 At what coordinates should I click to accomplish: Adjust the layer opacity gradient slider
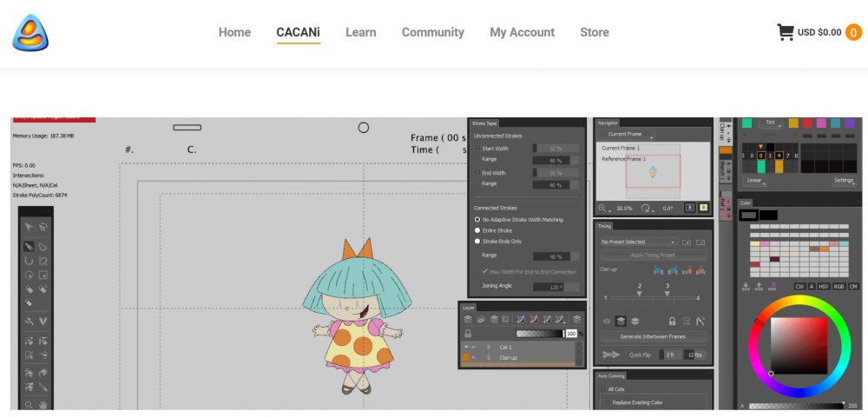coord(541,333)
